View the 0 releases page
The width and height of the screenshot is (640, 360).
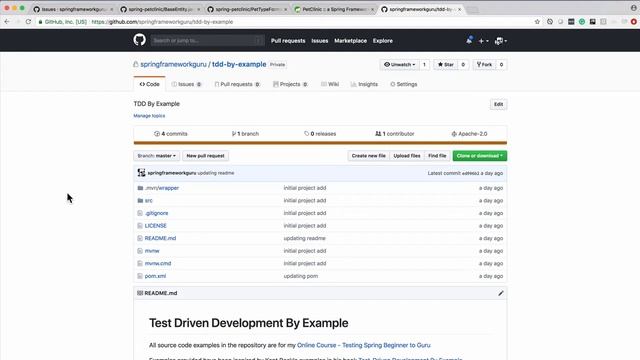(320, 134)
